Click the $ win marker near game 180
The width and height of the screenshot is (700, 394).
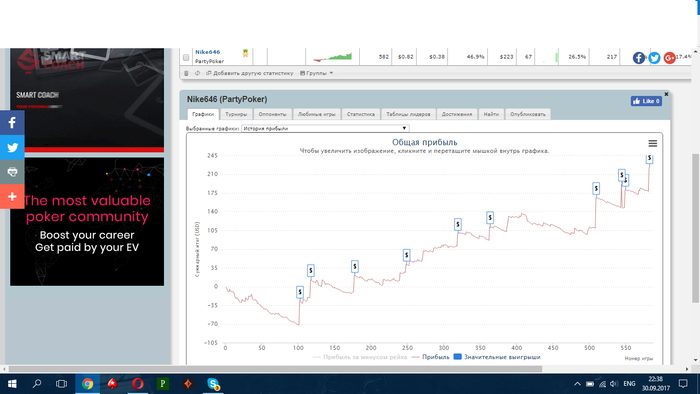click(x=354, y=267)
